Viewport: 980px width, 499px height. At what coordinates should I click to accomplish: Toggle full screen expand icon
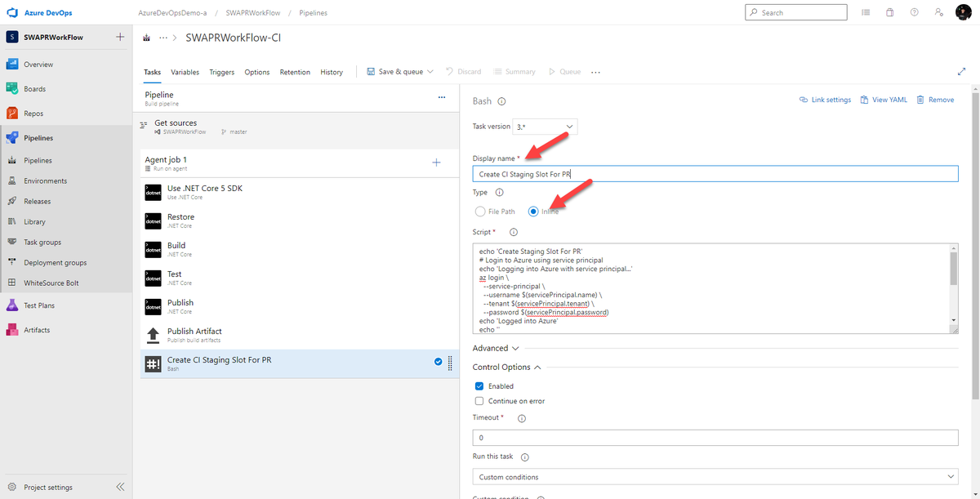[x=961, y=72]
